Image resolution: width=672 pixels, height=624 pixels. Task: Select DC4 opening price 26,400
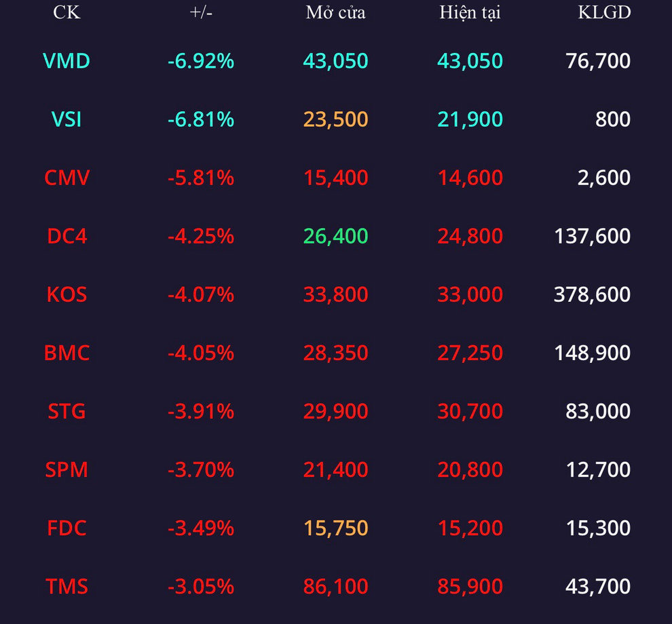click(335, 236)
